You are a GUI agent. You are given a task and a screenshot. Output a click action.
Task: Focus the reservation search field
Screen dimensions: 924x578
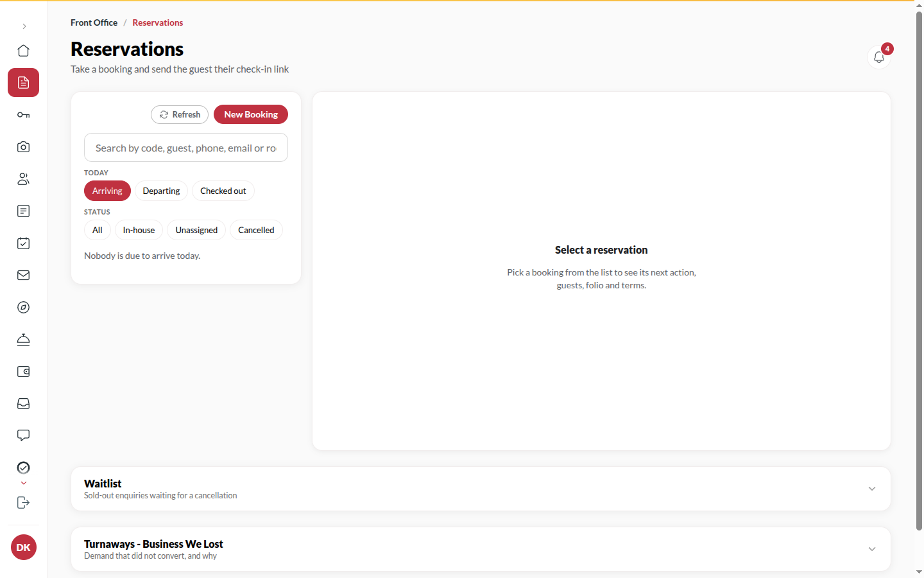[186, 148]
